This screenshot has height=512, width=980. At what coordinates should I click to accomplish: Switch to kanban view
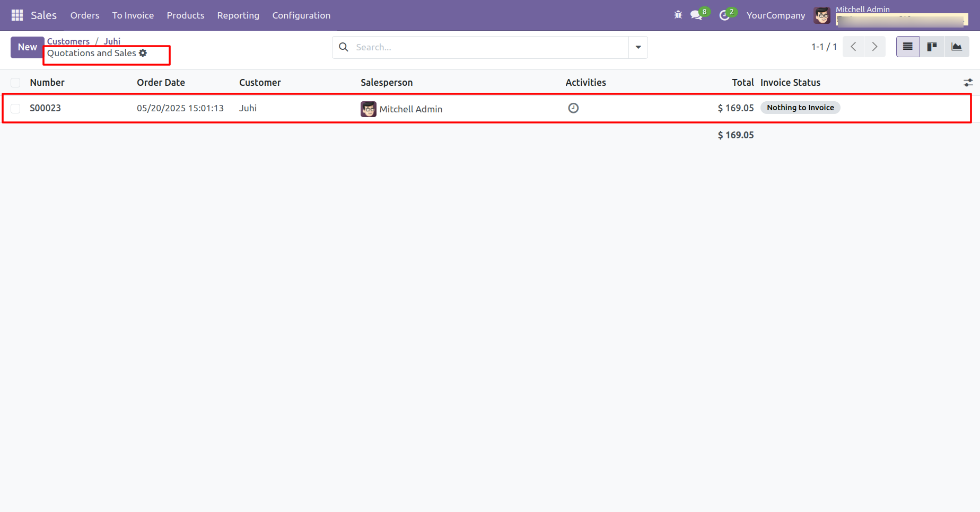tap(932, 47)
